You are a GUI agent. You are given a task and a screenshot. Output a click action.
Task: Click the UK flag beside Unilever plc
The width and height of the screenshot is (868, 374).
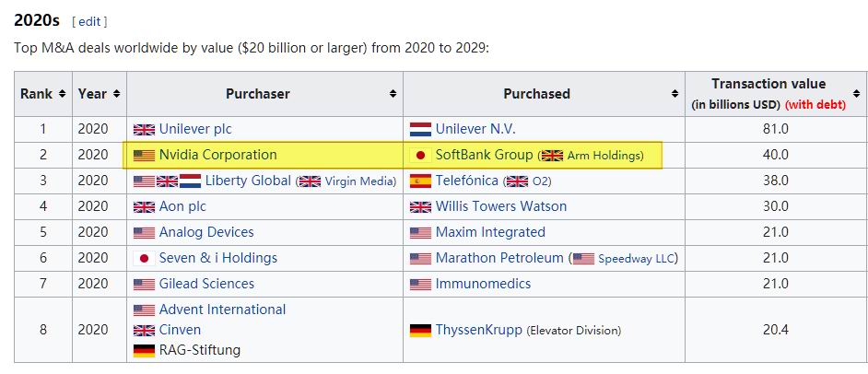[x=144, y=130]
